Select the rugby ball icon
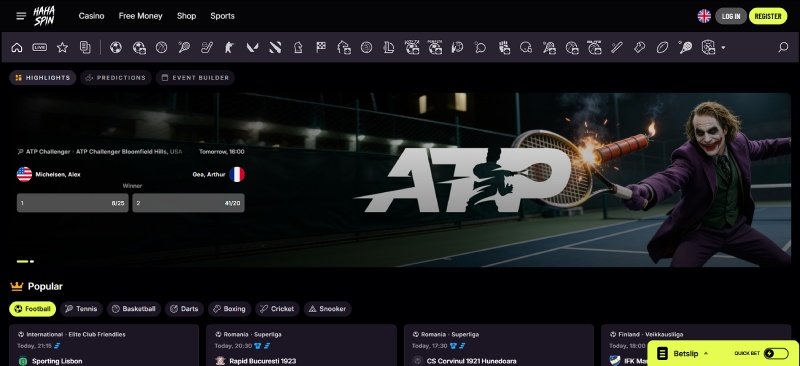This screenshot has width=800, height=366. pos(662,47)
